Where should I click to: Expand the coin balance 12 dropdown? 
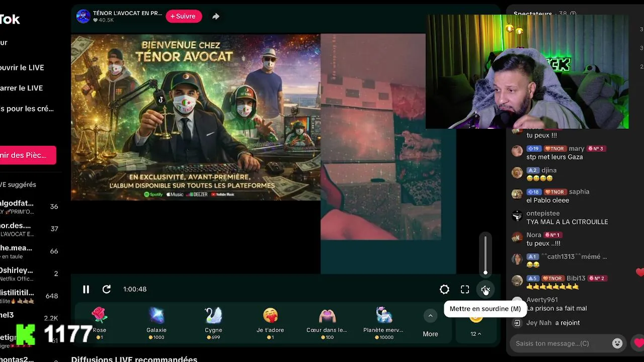coord(475,334)
